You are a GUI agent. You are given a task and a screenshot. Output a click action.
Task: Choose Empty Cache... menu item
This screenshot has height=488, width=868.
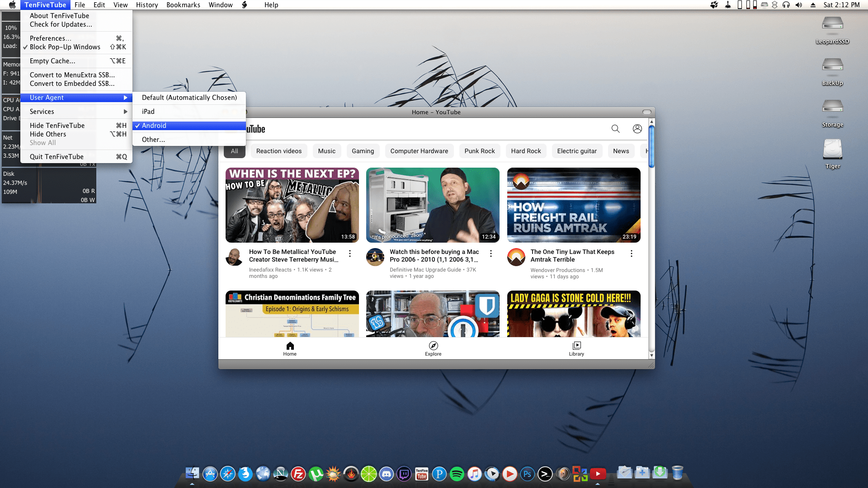76,61
